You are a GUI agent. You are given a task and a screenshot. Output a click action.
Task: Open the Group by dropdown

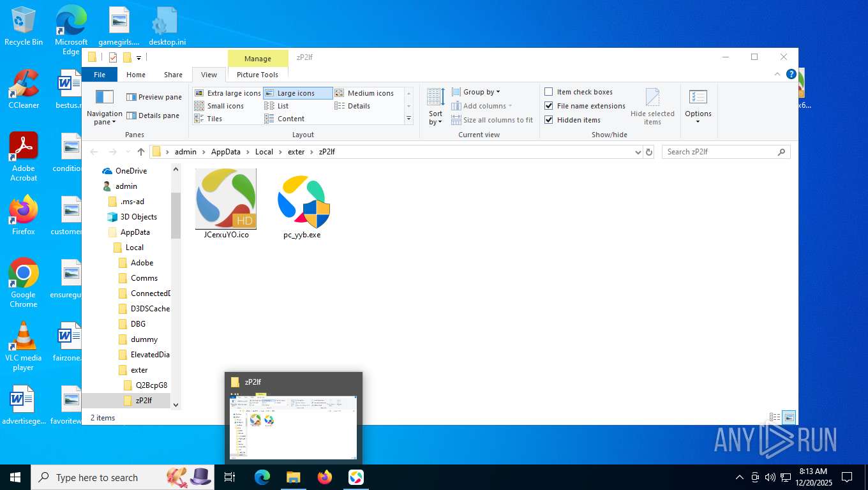pyautogui.click(x=475, y=92)
